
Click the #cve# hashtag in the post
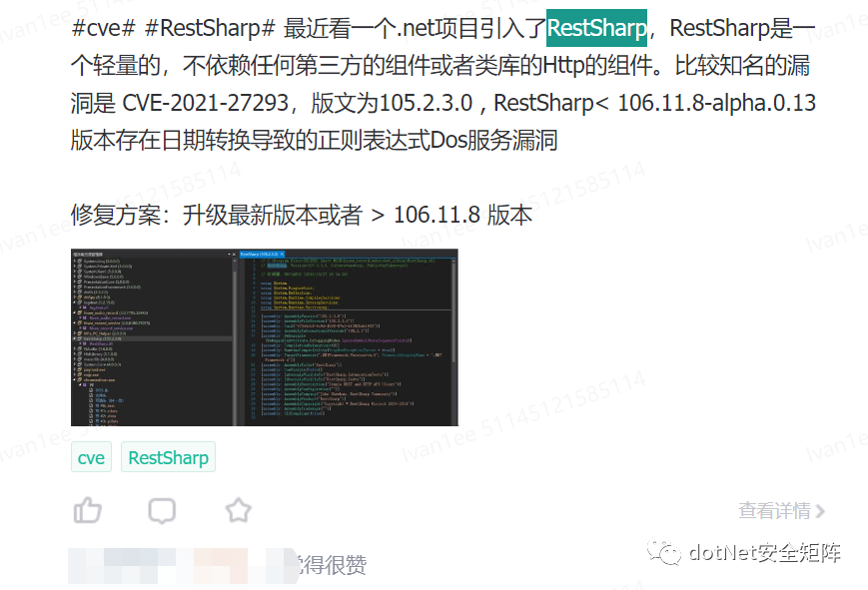pyautogui.click(x=104, y=28)
